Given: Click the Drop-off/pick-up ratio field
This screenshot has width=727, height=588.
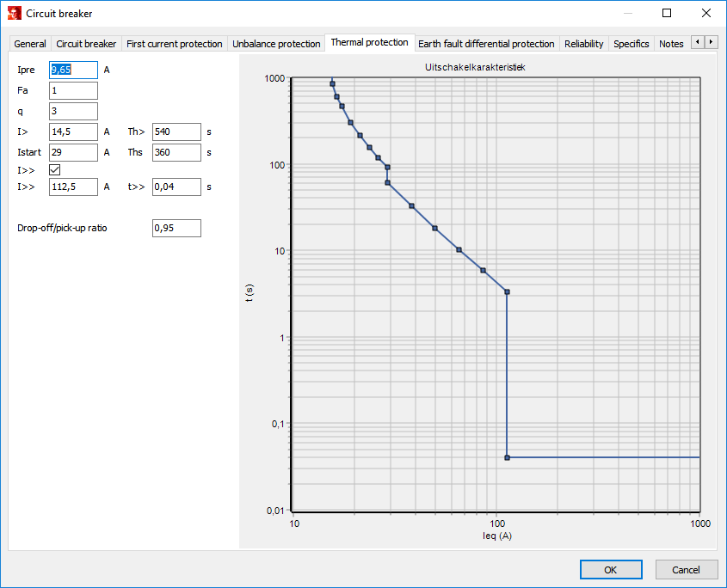Looking at the screenshot, I should tap(176, 228).
